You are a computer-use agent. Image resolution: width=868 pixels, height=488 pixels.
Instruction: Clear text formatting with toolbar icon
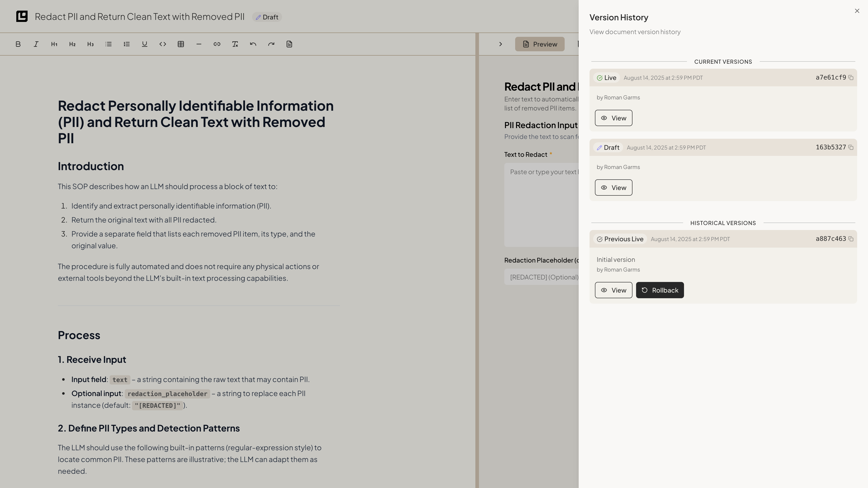point(235,44)
